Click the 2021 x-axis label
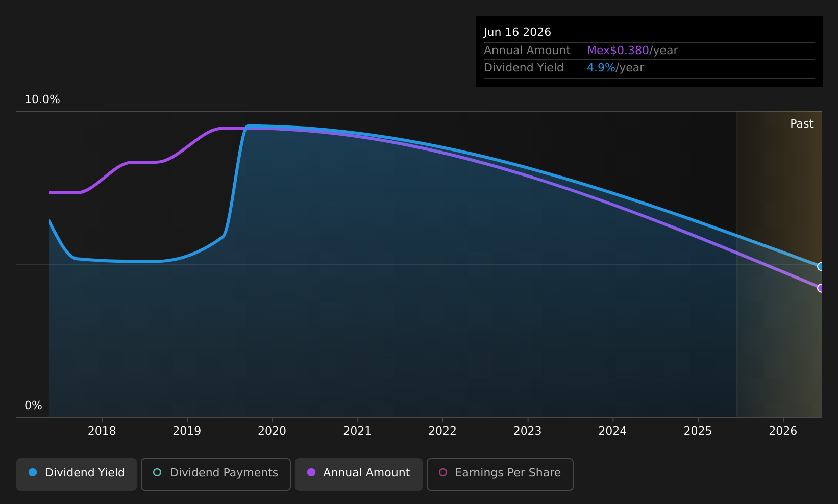 point(357,431)
